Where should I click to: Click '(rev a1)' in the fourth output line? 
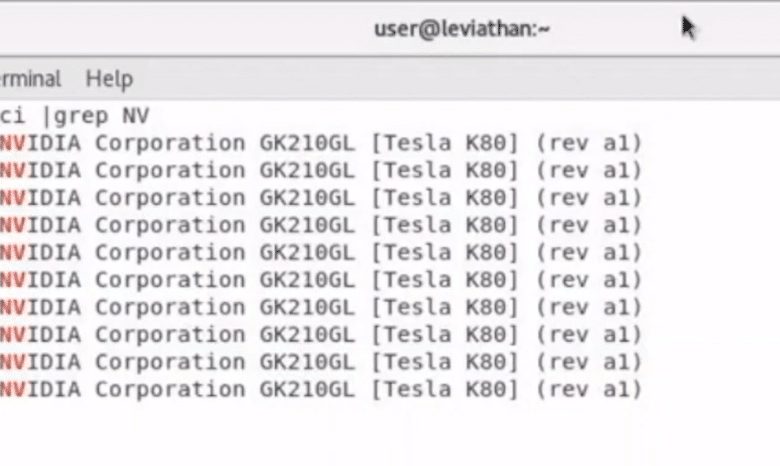(589, 225)
